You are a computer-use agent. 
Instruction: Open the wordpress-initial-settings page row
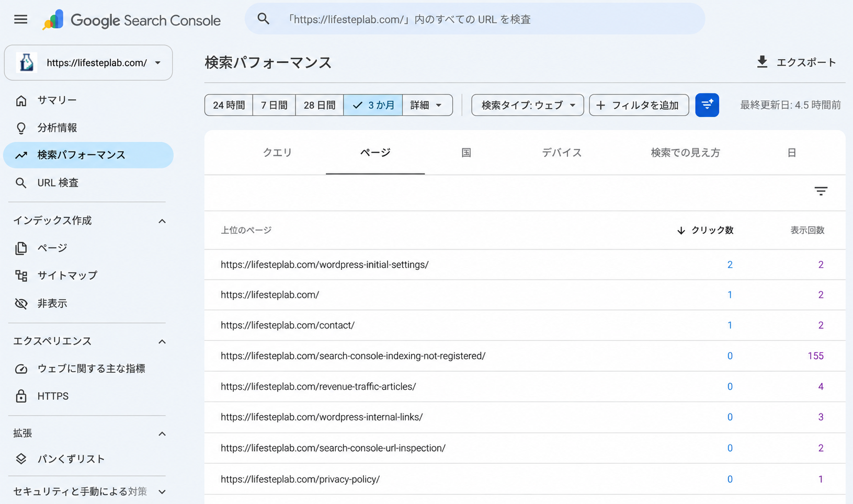pyautogui.click(x=525, y=265)
